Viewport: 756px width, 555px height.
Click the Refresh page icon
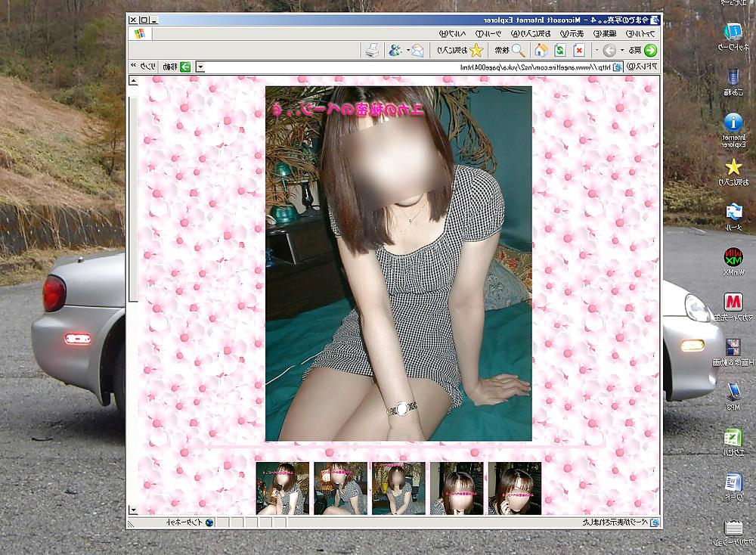coord(559,50)
